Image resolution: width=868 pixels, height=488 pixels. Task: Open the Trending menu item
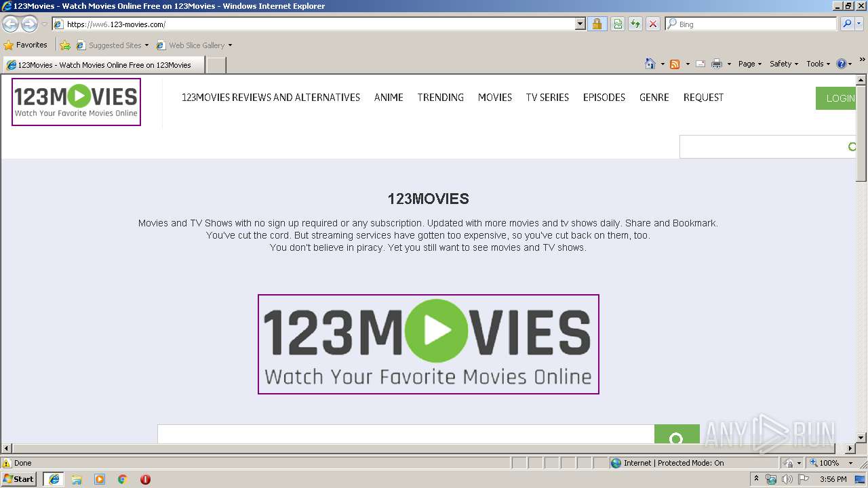click(441, 98)
